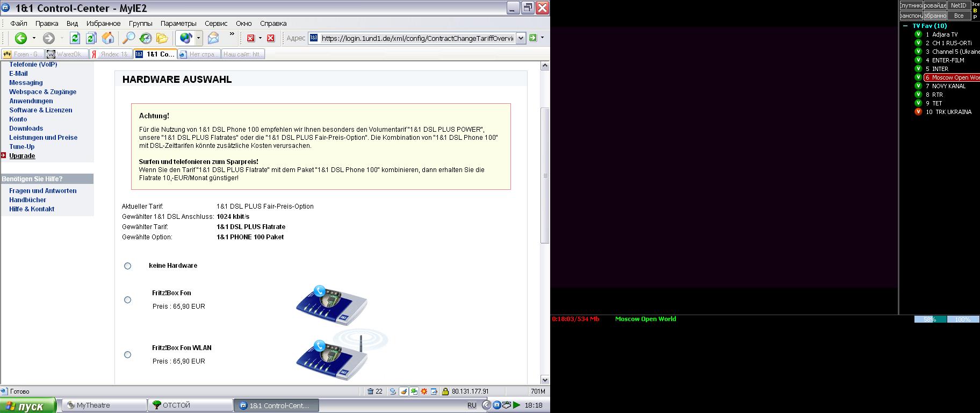This screenshot has height=413, width=980.
Task: Click the scroll-down arrow of the page
Action: [x=545, y=380]
